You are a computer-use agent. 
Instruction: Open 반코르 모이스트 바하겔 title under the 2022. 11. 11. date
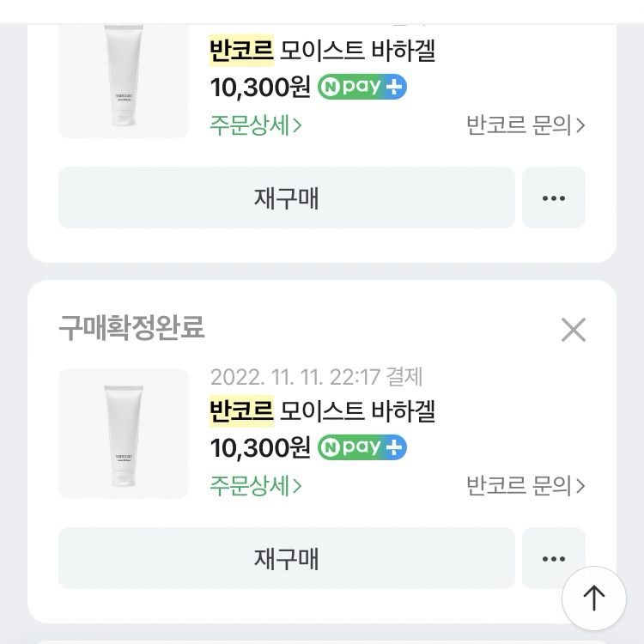coord(322,411)
